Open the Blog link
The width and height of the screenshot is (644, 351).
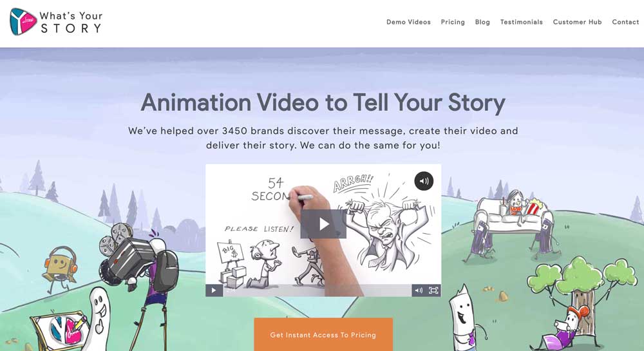(482, 22)
